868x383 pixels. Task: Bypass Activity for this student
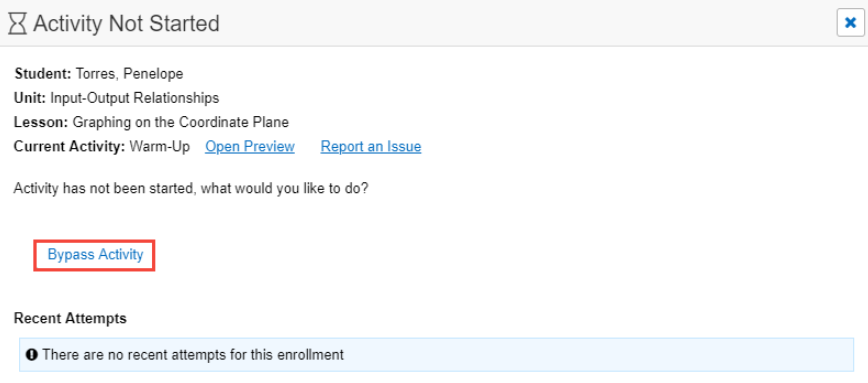95,255
